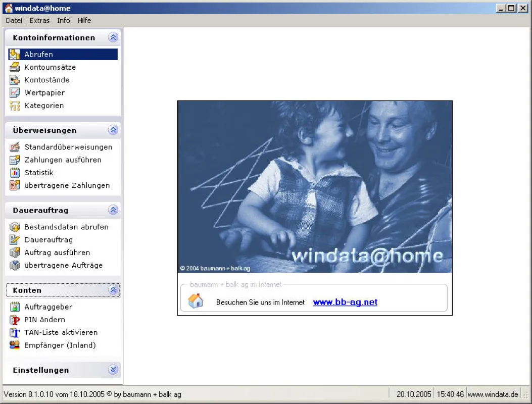Maximize the windata@home window
This screenshot has height=404, width=532.
512,8
